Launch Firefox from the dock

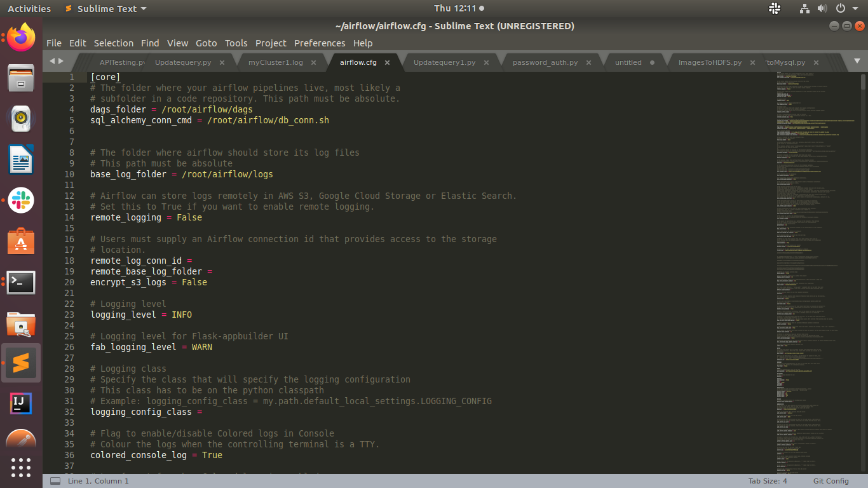pos(21,37)
